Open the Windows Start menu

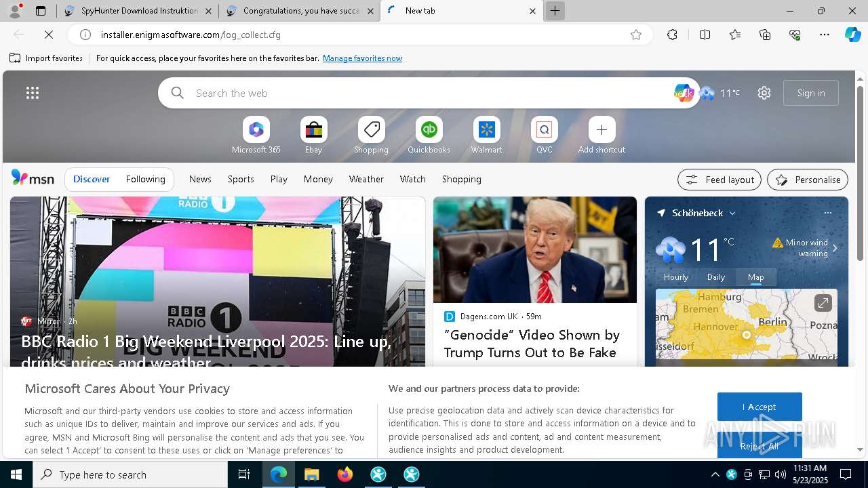(16, 474)
